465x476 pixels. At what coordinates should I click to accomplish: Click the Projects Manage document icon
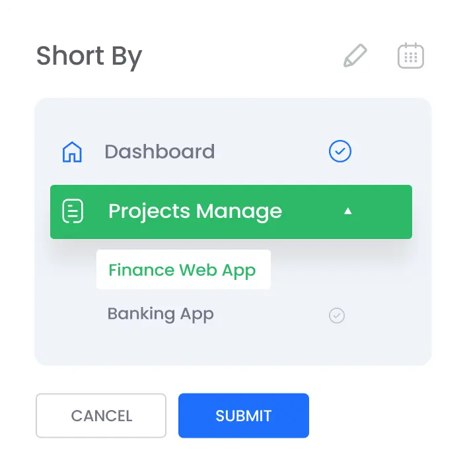pos(73,211)
